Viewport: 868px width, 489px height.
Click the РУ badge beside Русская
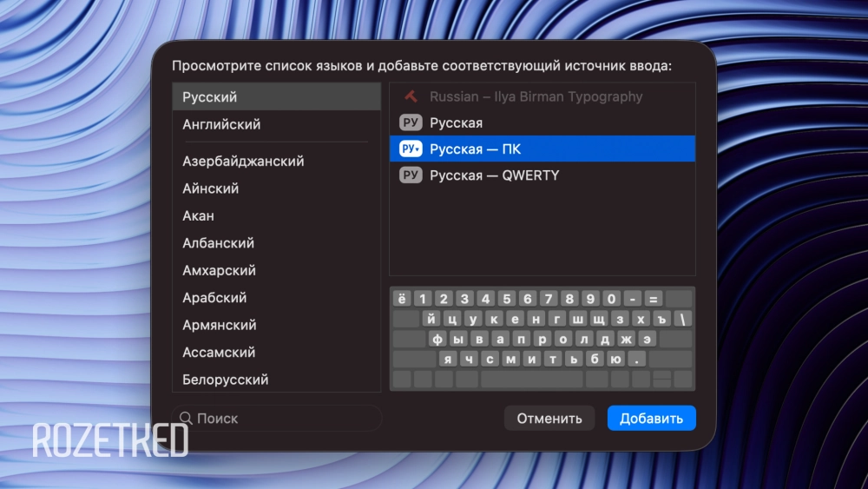[x=411, y=122]
